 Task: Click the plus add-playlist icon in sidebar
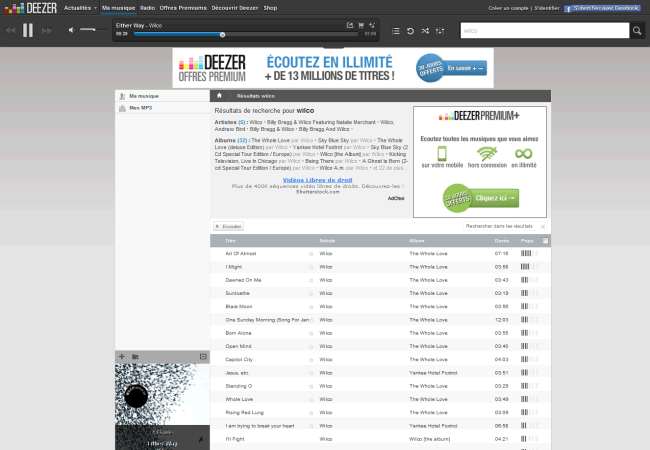click(x=122, y=356)
